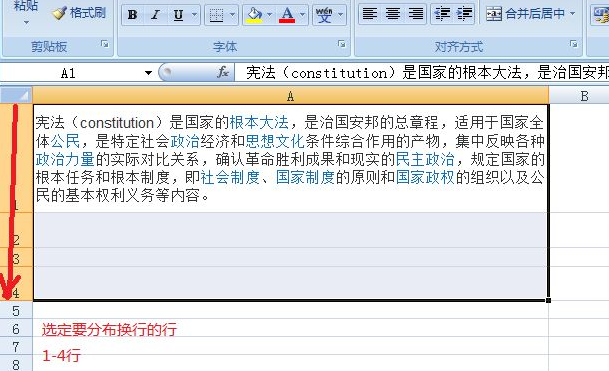
Task: Toggle Italic formatting
Action: click(x=155, y=15)
